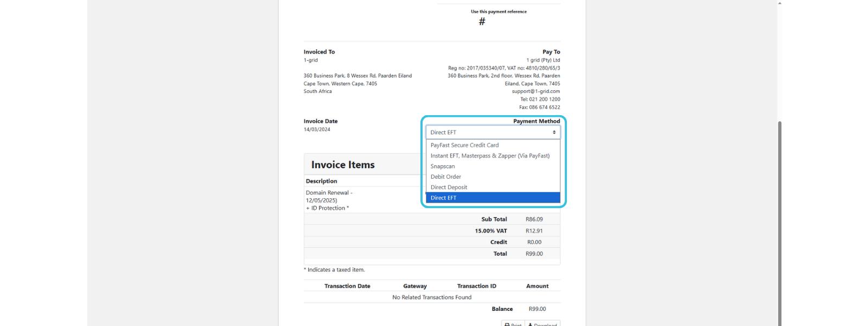This screenshot has width=868, height=326.
Task: Click the scrollbar up arrow
Action: tap(780, 3)
